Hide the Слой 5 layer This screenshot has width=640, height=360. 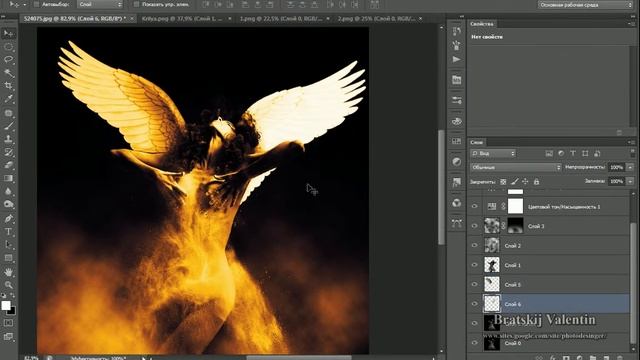pos(474,284)
